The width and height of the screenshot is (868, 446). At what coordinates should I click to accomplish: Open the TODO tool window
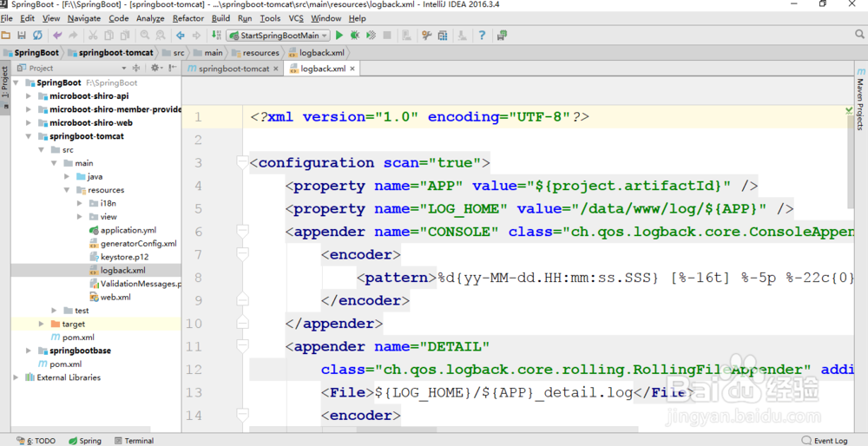pos(36,441)
